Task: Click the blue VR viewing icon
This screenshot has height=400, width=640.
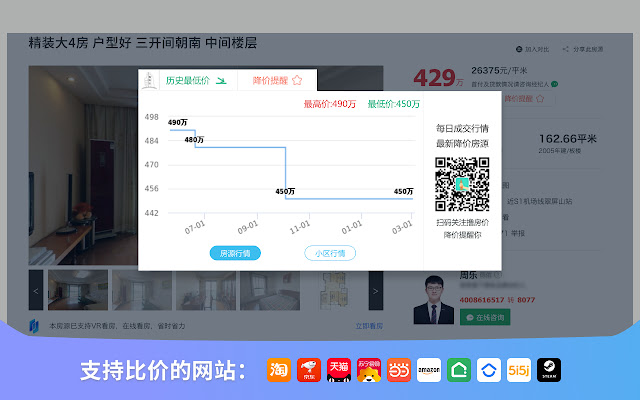Action: point(34,326)
